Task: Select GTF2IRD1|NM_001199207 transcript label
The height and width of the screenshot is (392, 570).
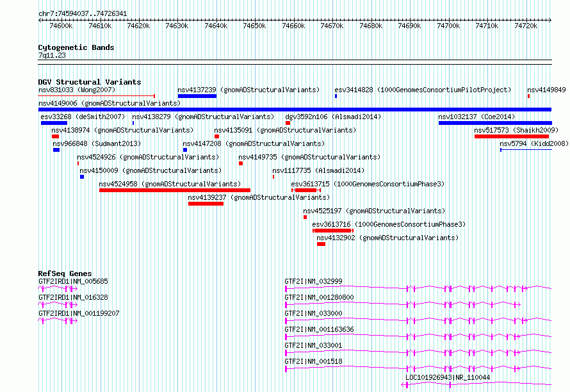Action: pos(79,313)
